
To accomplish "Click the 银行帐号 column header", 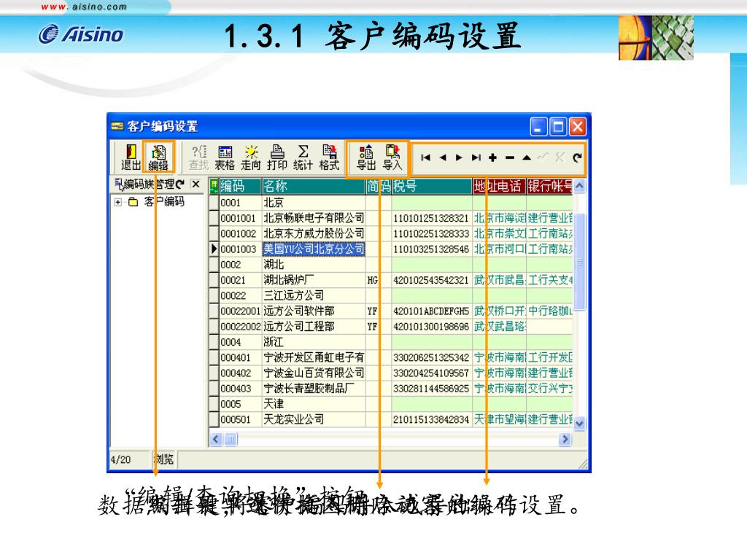I will coord(549,186).
